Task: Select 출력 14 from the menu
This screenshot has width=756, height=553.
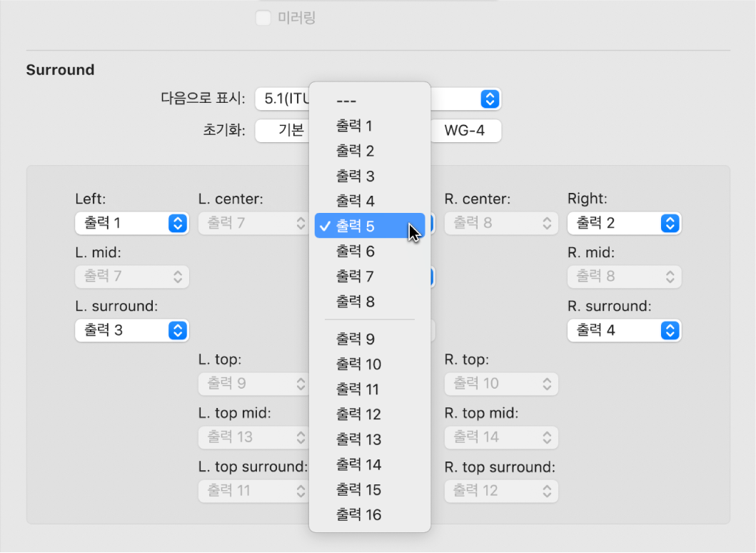Action: pos(358,464)
